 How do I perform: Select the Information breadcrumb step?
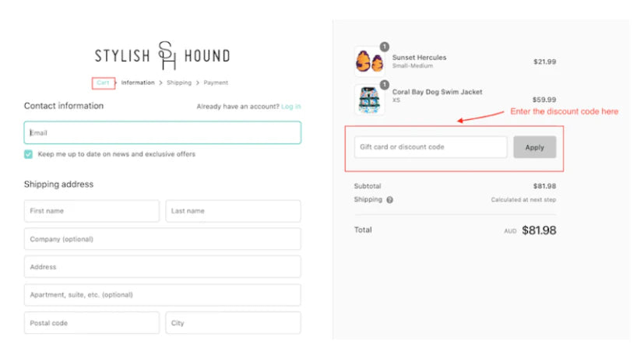(x=138, y=82)
